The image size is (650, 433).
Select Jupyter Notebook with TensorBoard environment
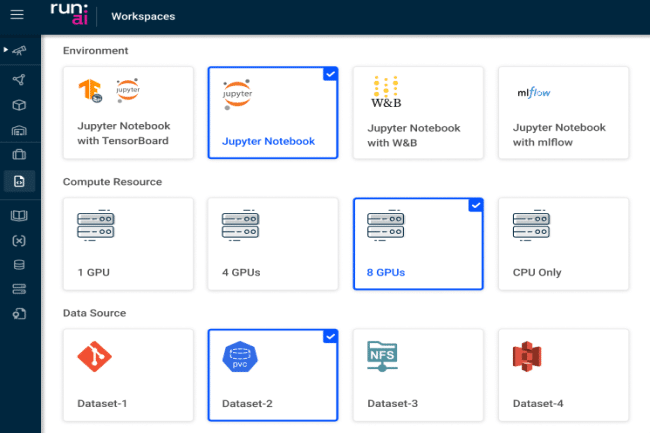(128, 113)
